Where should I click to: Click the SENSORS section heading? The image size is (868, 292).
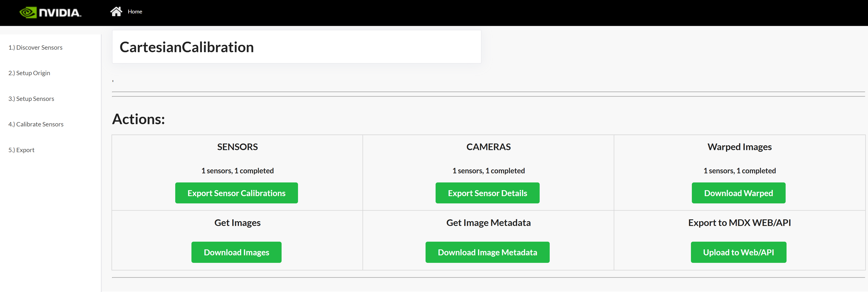click(x=237, y=147)
